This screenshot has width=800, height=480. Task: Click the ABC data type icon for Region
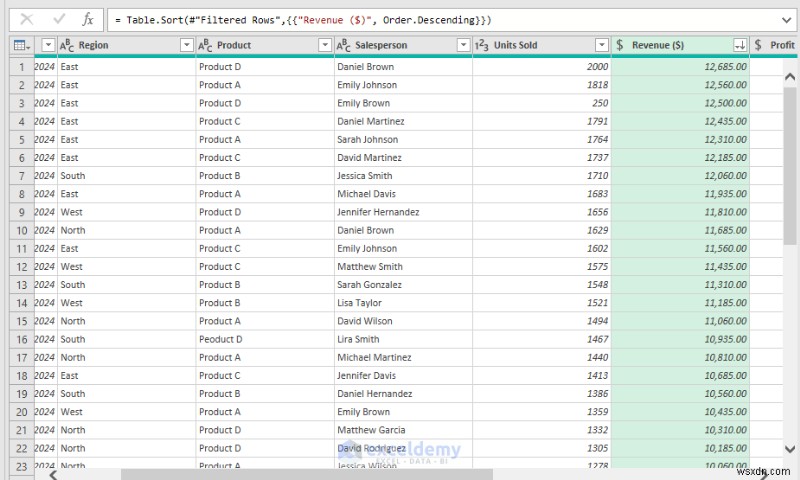pos(67,45)
